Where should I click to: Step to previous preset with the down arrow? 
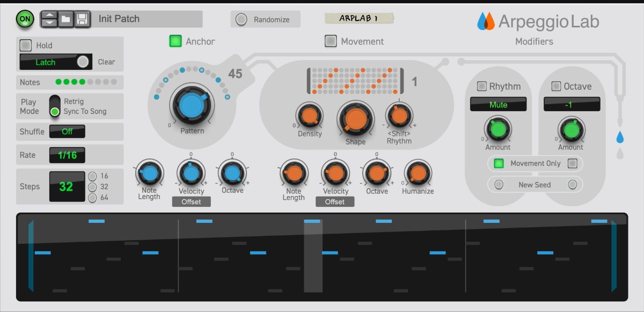[49, 22]
